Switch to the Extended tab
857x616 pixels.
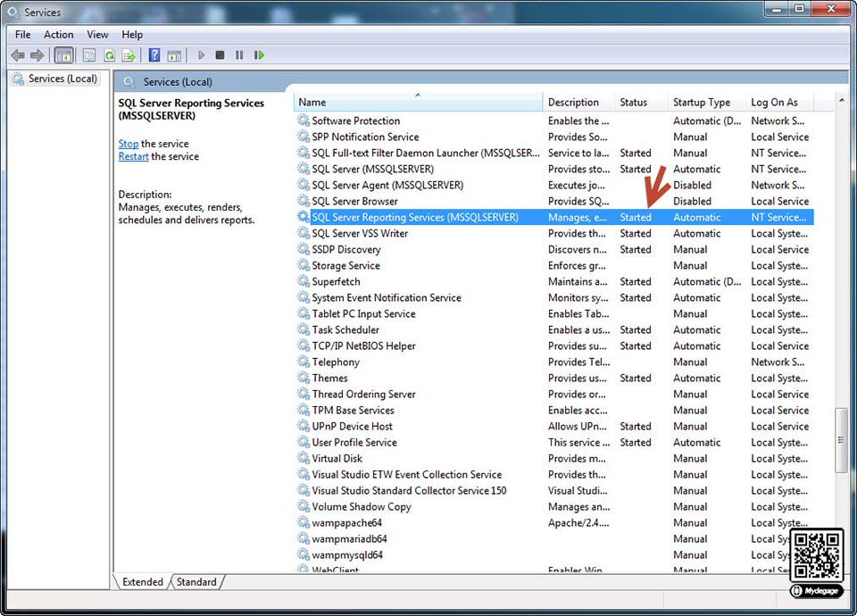(143, 582)
